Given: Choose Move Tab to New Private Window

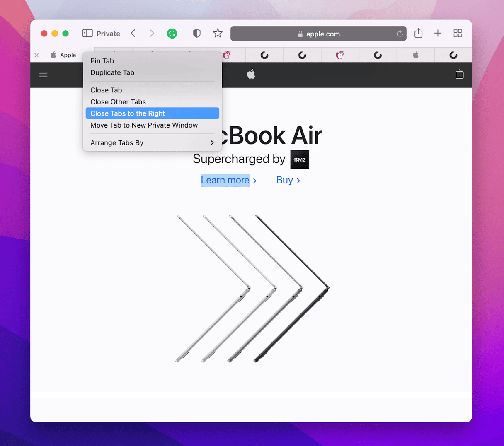Looking at the screenshot, I should [152, 125].
